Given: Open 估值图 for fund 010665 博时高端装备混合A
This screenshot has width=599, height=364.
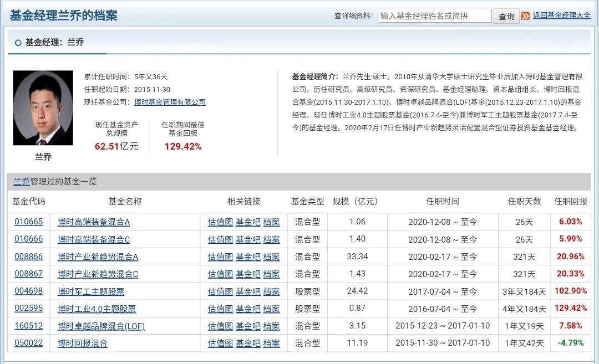Looking at the screenshot, I should (x=219, y=222).
